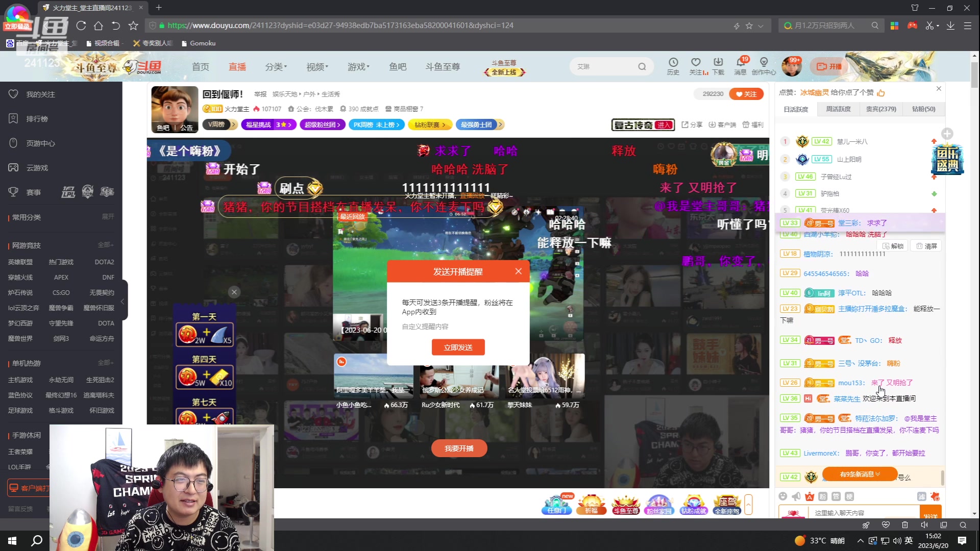
Task: Click the 解锁 unlock toggle in chat
Action: [894, 246]
